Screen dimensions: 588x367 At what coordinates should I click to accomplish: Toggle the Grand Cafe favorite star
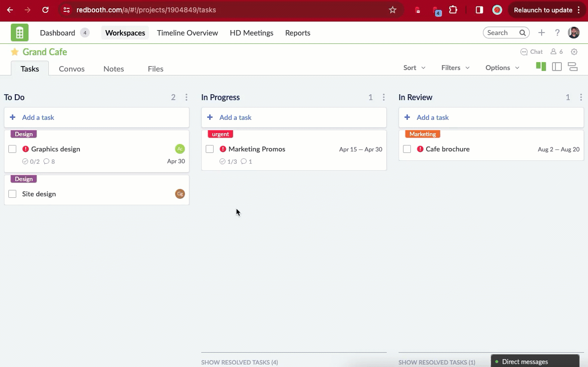coord(15,52)
